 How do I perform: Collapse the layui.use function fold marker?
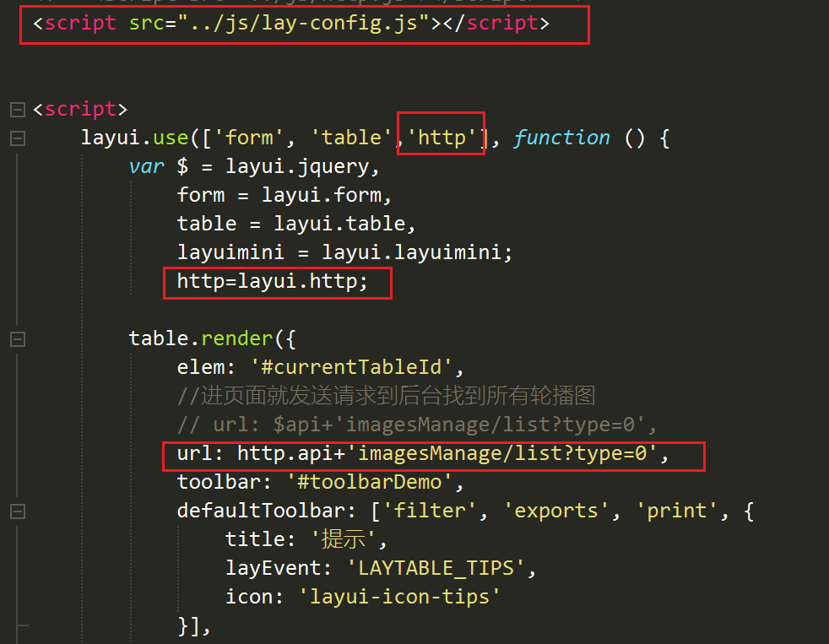pyautogui.click(x=18, y=137)
